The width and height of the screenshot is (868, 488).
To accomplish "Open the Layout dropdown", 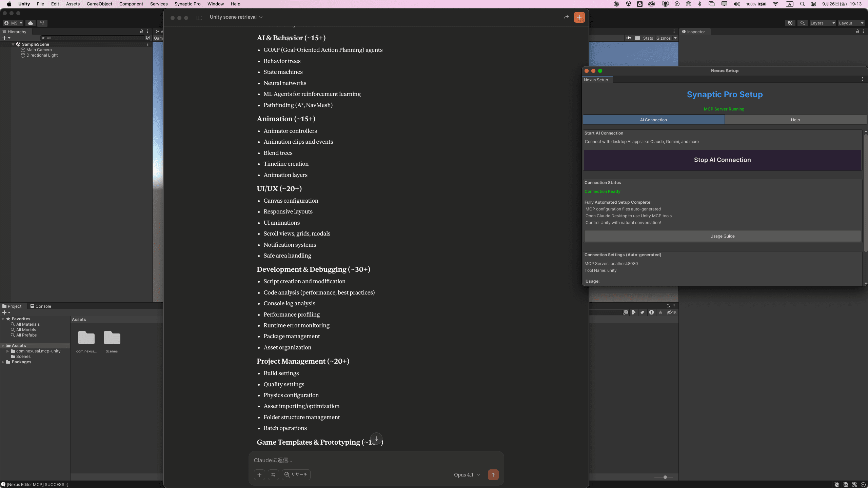I will point(851,23).
